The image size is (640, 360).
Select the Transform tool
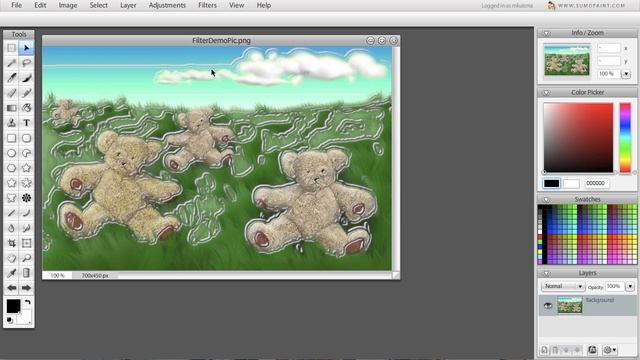27,243
